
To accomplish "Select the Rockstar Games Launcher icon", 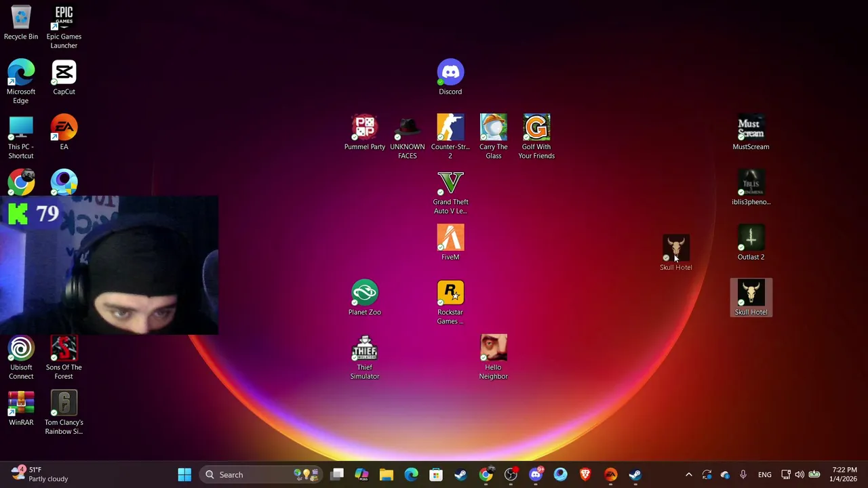I will point(450,302).
